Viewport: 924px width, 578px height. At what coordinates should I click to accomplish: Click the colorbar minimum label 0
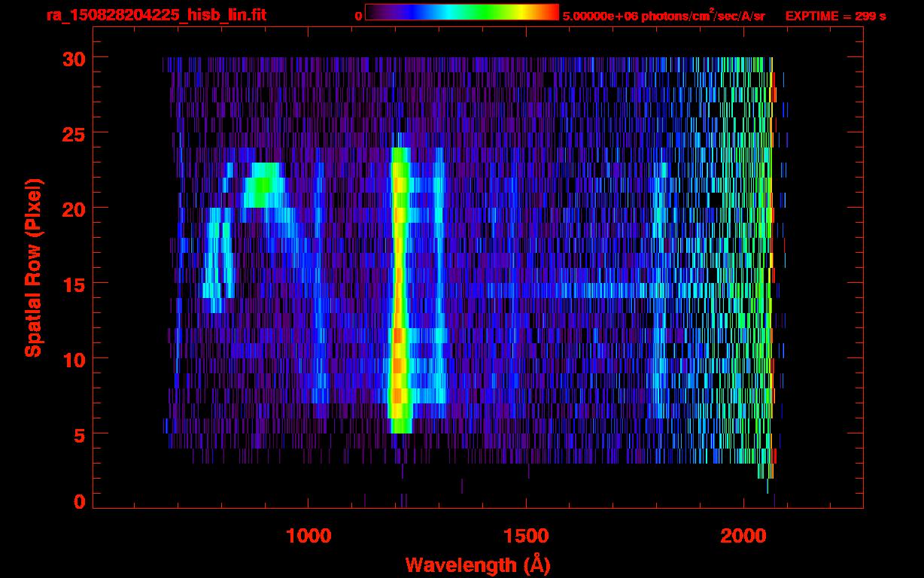358,16
